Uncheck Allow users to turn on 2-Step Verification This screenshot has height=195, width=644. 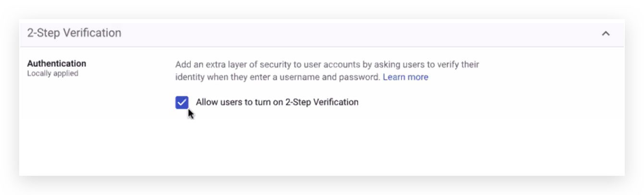(182, 102)
